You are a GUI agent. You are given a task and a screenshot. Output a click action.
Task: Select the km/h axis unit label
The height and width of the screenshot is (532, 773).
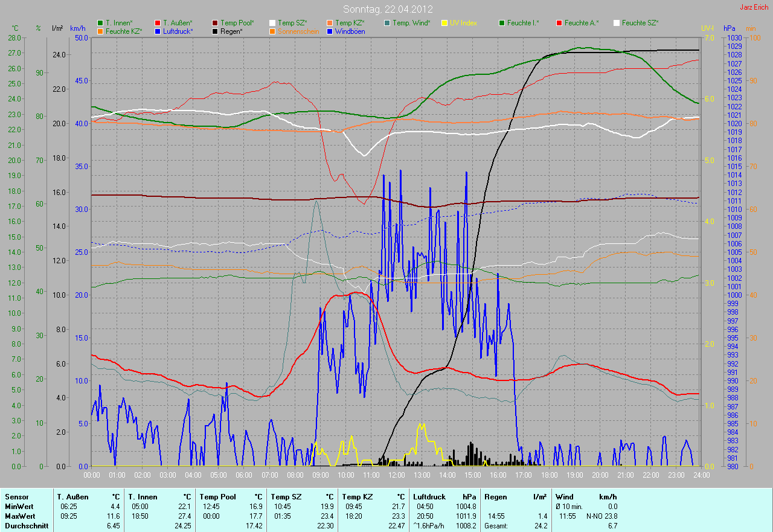tap(78, 28)
